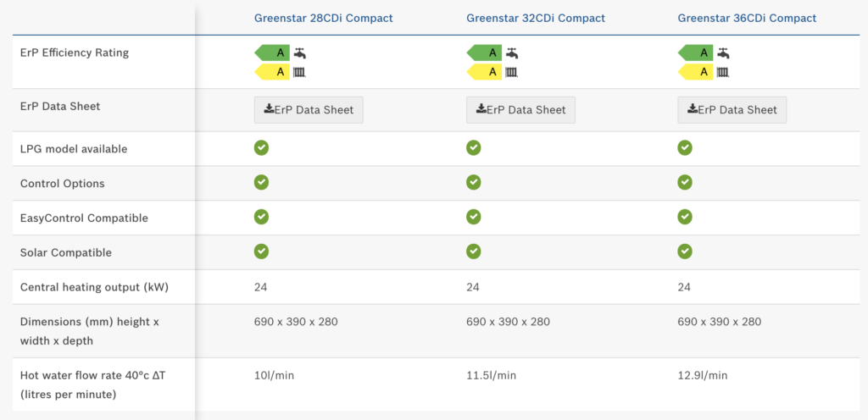Click the '11.5l/min' flow rate value
Screen dimensions: 868x420
coord(491,376)
